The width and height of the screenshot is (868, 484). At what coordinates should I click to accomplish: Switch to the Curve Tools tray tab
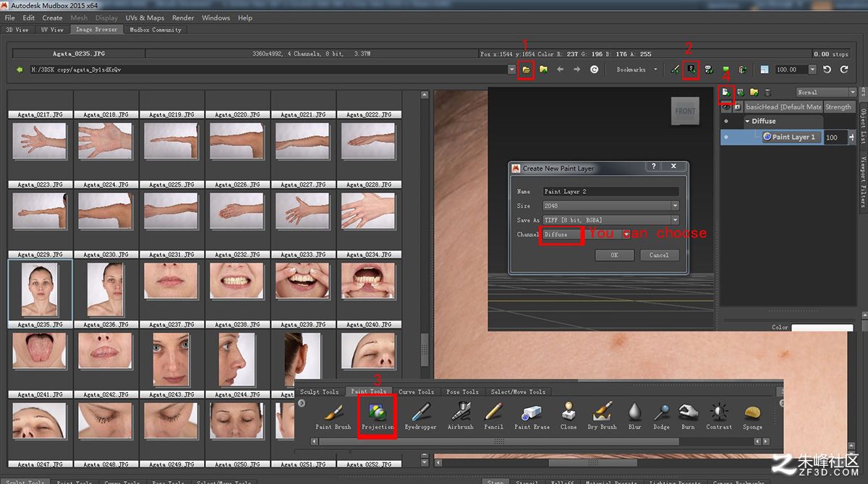416,391
